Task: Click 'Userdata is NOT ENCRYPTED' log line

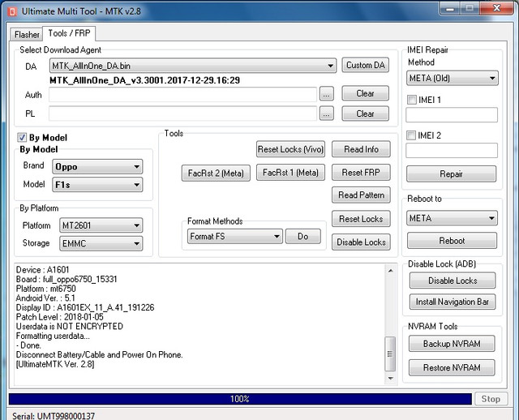Action: click(70, 326)
